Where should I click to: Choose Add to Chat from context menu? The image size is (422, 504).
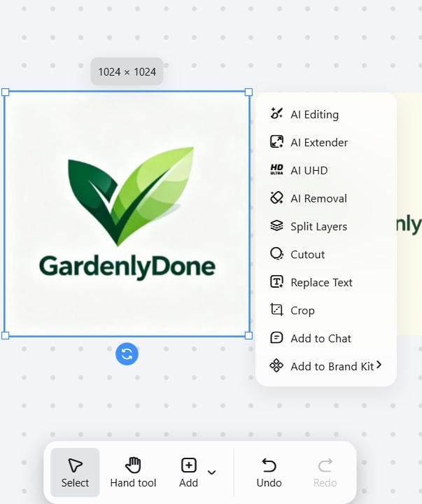pos(321,338)
